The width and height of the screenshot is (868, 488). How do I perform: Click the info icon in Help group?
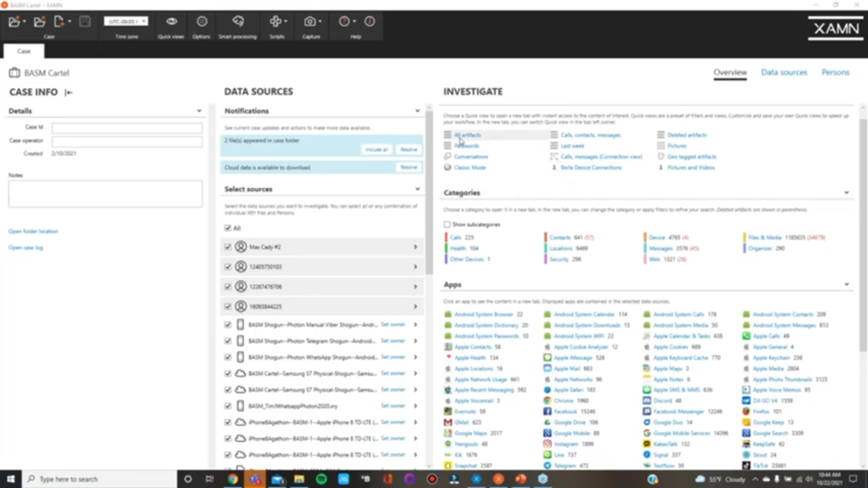click(370, 21)
